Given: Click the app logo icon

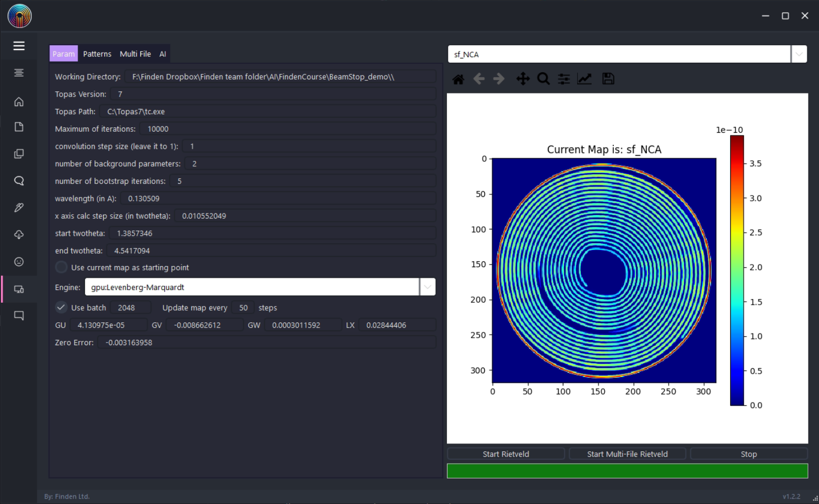Looking at the screenshot, I should click(20, 16).
